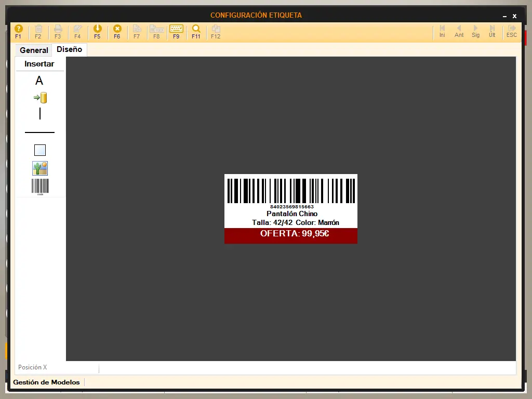This screenshot has height=399, width=532.
Task: Click the F4 edit pencil icon
Action: pos(77,32)
